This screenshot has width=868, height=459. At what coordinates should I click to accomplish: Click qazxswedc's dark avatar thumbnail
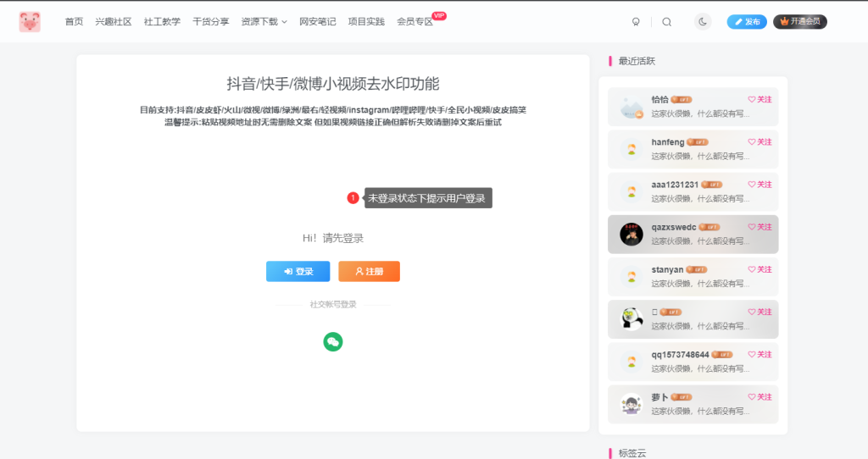pyautogui.click(x=632, y=235)
